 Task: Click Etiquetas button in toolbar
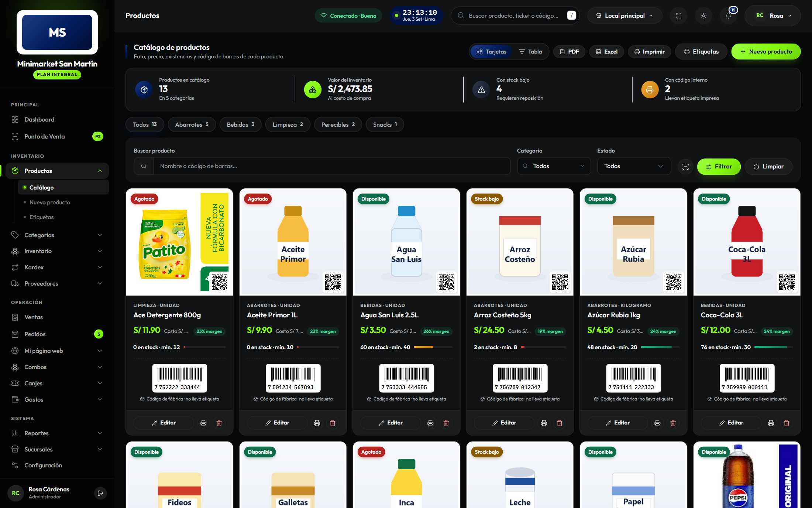tap(701, 52)
